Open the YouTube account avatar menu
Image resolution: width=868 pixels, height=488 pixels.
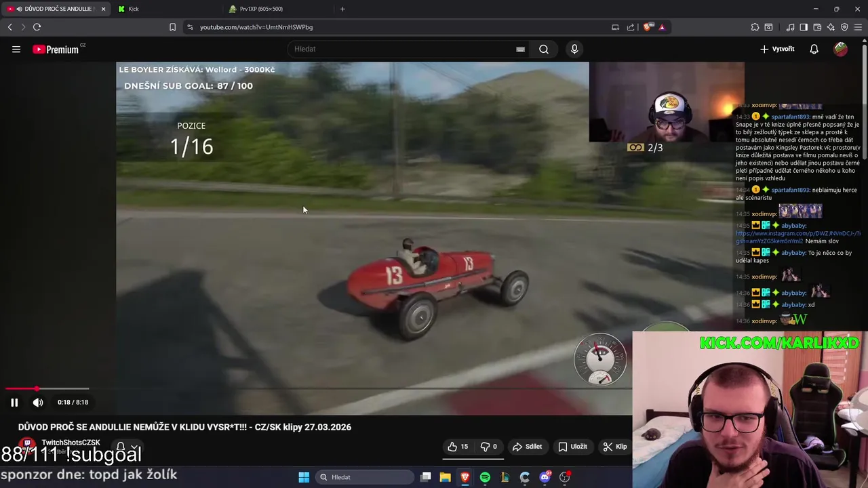(840, 49)
